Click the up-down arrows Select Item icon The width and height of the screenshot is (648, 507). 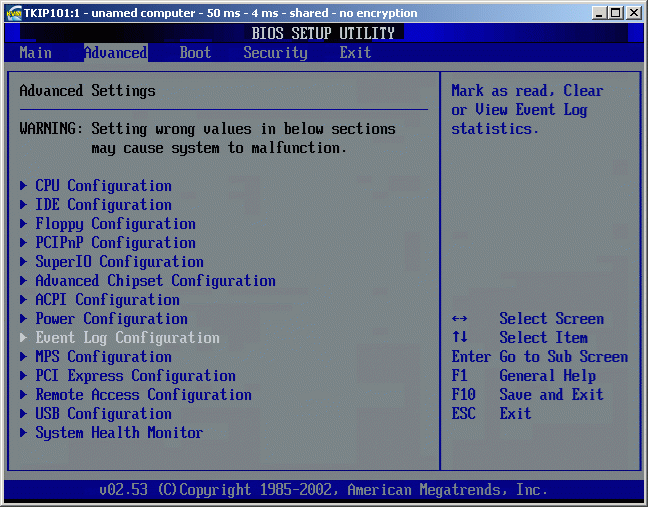(x=460, y=337)
